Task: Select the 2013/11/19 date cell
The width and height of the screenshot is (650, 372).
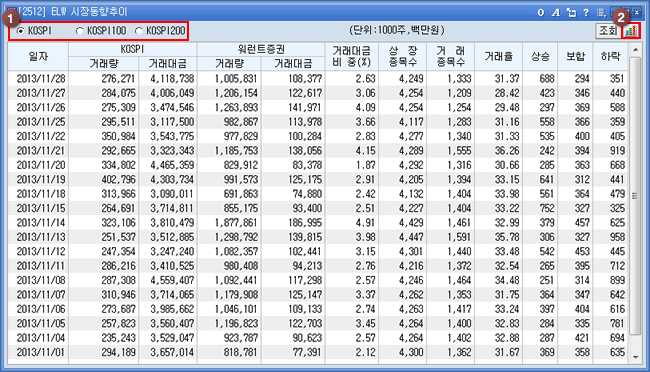Action: pos(41,180)
